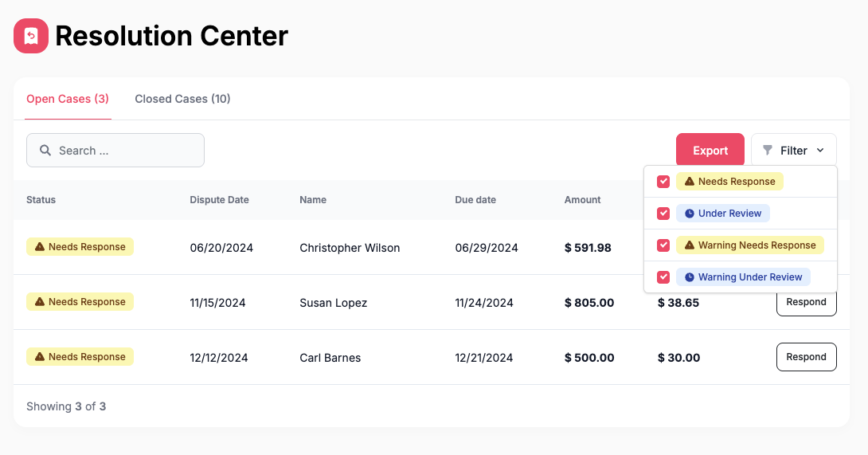Viewport: 868px width, 455px height.
Task: Click Respond for Susan Lopez
Action: click(806, 304)
